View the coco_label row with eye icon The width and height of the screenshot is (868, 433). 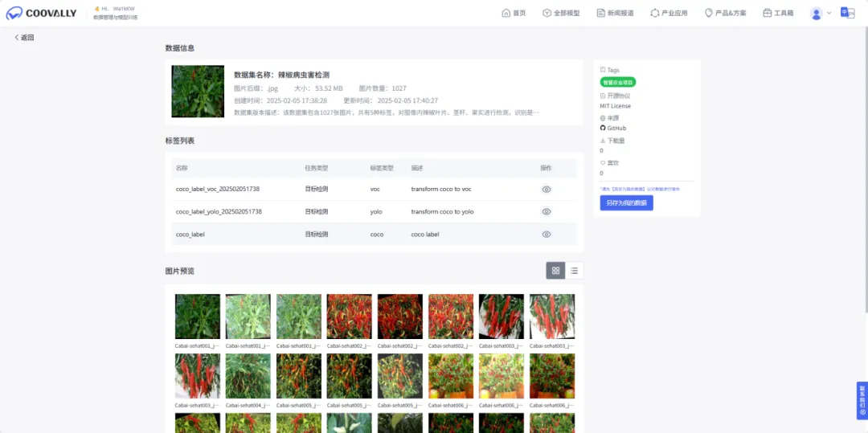coord(547,235)
